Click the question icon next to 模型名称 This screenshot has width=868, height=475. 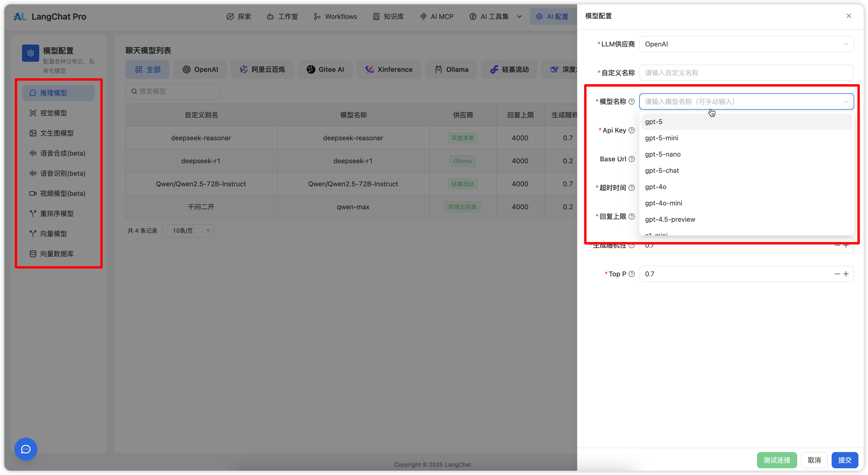pos(632,102)
